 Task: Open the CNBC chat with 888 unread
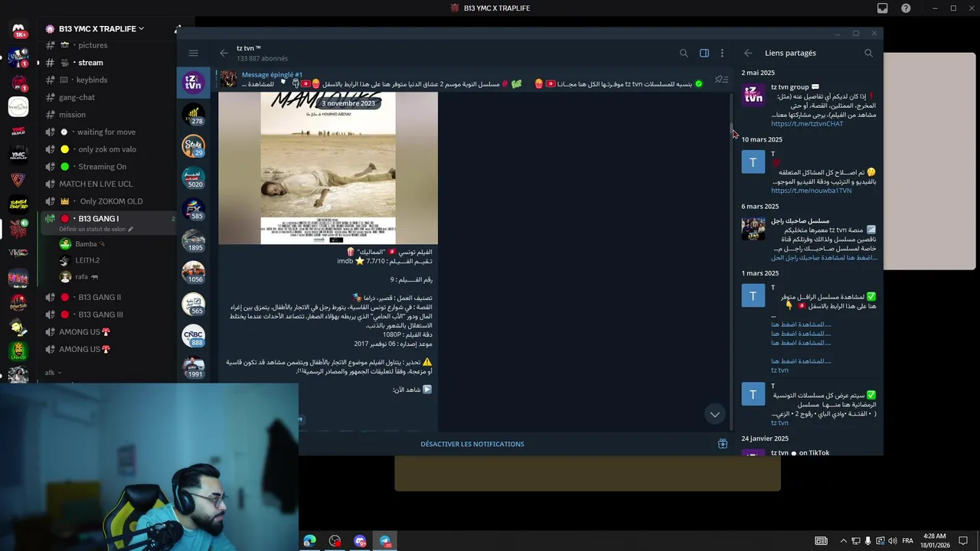pyautogui.click(x=193, y=336)
